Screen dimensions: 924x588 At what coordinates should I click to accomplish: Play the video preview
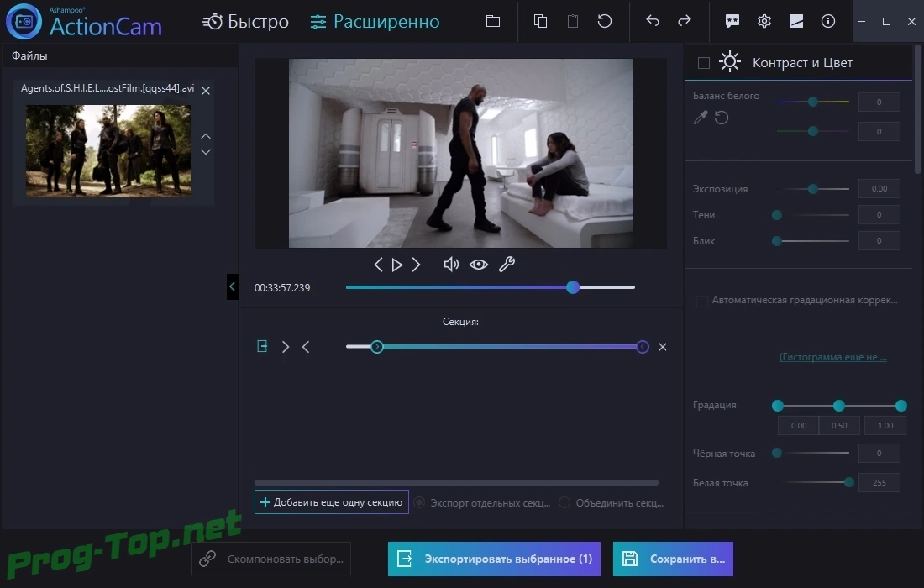click(x=397, y=265)
